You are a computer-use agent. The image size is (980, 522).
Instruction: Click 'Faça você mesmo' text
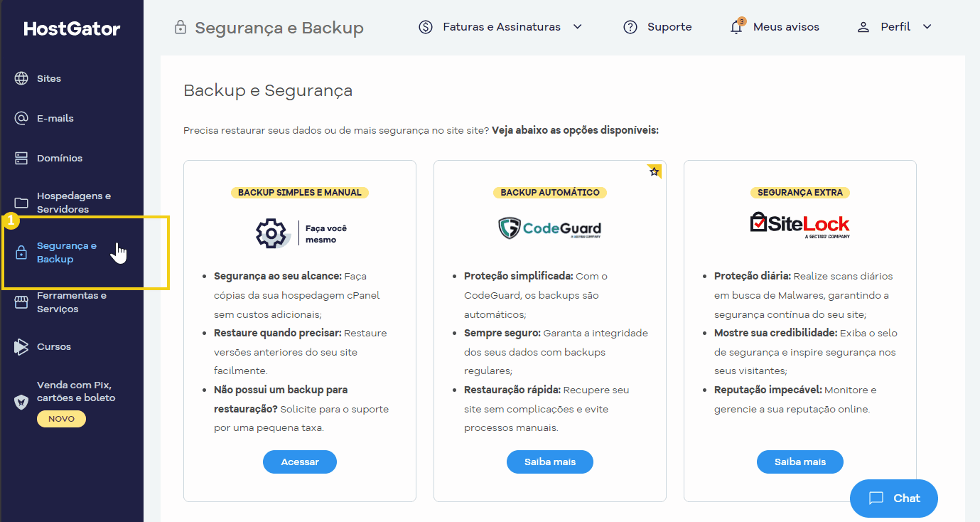(x=326, y=234)
